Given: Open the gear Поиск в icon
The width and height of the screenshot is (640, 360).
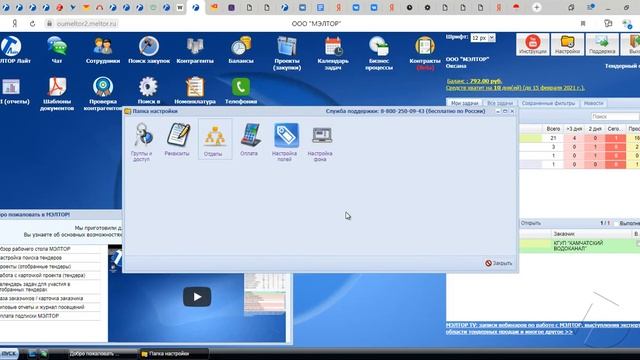Looking at the screenshot, I should point(149,91).
